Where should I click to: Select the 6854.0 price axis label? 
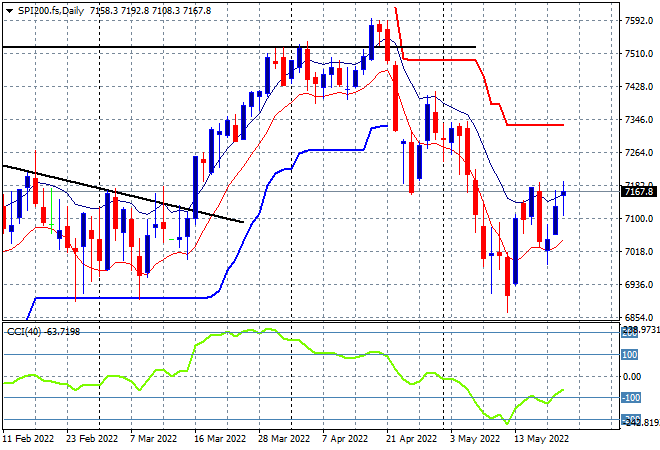639,317
